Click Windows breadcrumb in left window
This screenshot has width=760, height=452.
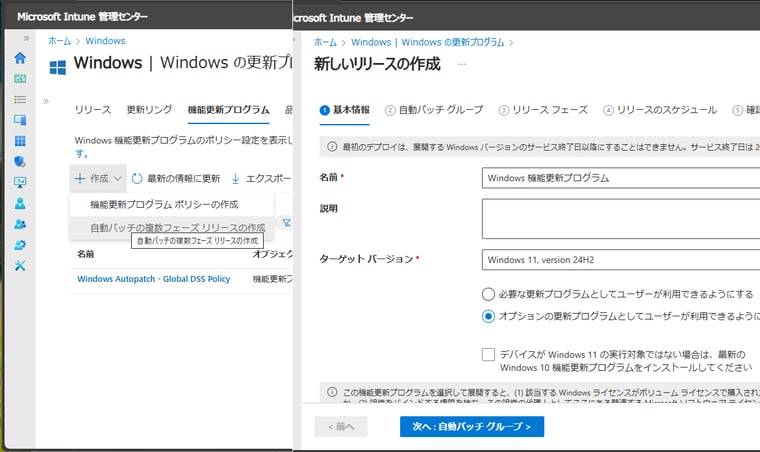105,41
